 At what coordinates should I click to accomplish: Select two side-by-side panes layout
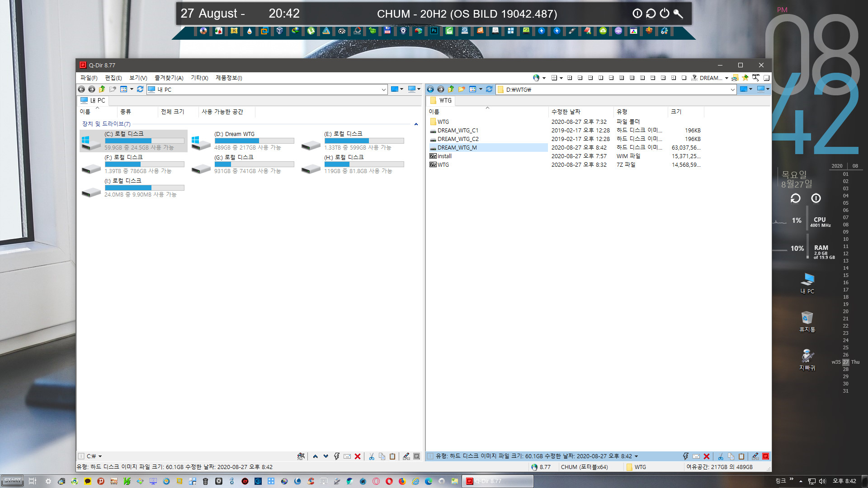click(601, 78)
